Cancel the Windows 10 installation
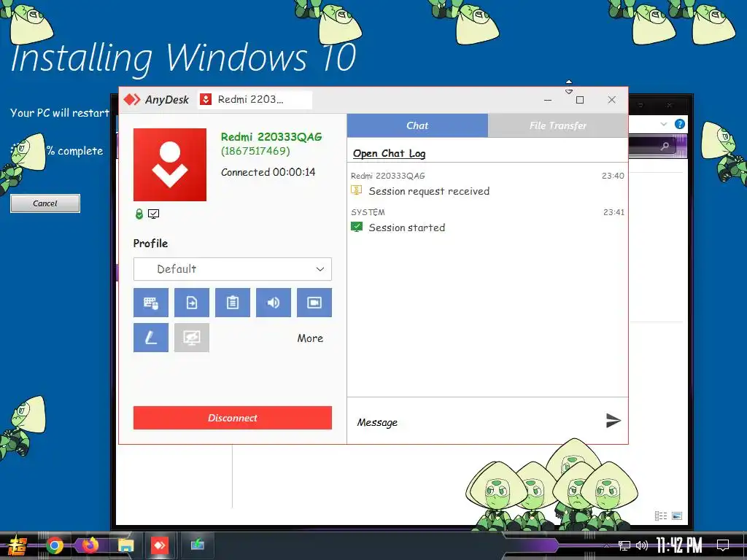 pos(45,203)
